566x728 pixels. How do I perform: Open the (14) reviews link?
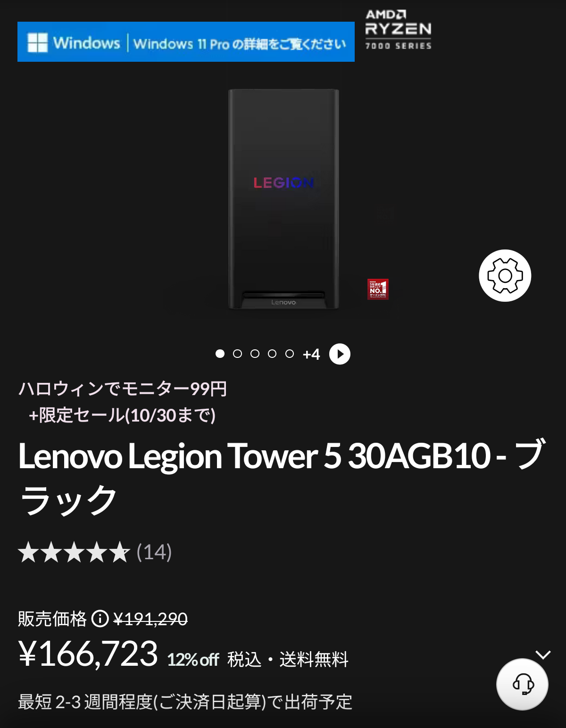coord(154,552)
